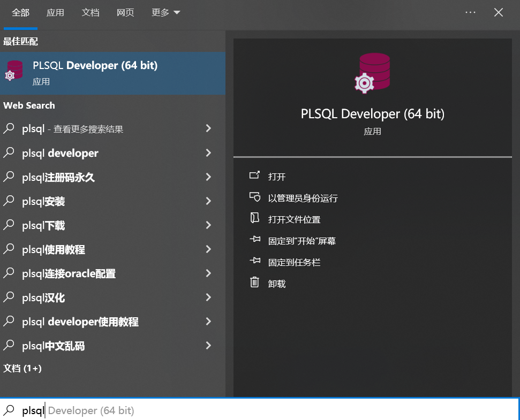The image size is (520, 420).
Task: Select the 'plsql安装' suggestion
Action: (113, 201)
